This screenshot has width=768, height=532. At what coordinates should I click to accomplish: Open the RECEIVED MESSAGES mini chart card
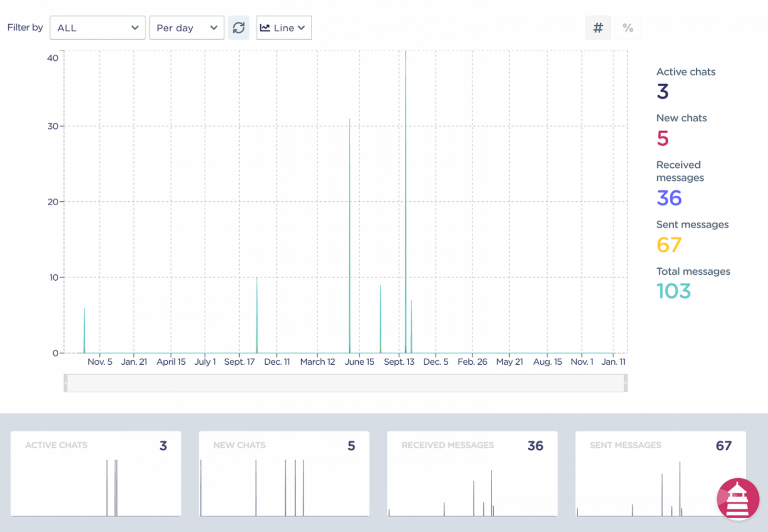point(472,474)
